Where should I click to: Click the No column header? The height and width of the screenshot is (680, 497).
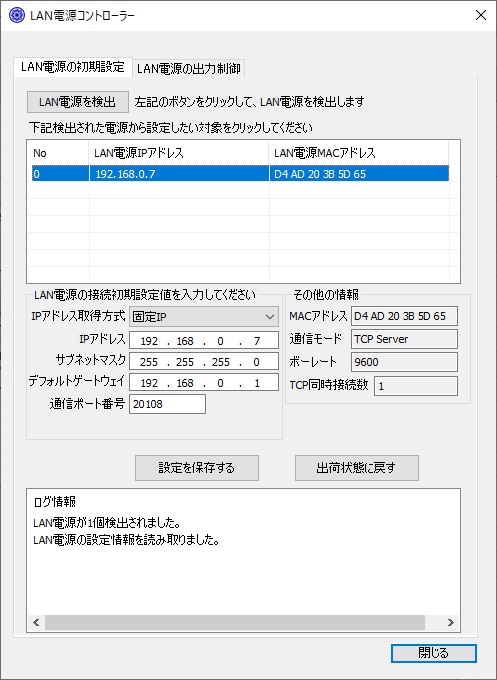click(60, 153)
